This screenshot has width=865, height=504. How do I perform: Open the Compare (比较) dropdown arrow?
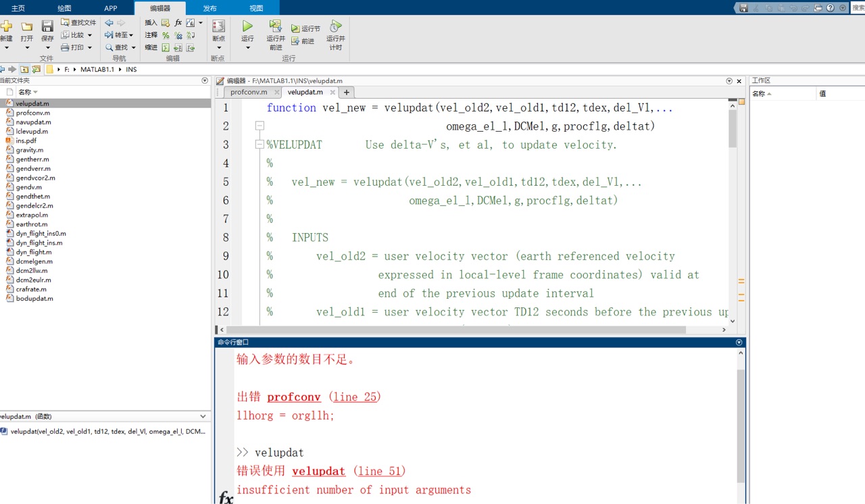(90, 35)
